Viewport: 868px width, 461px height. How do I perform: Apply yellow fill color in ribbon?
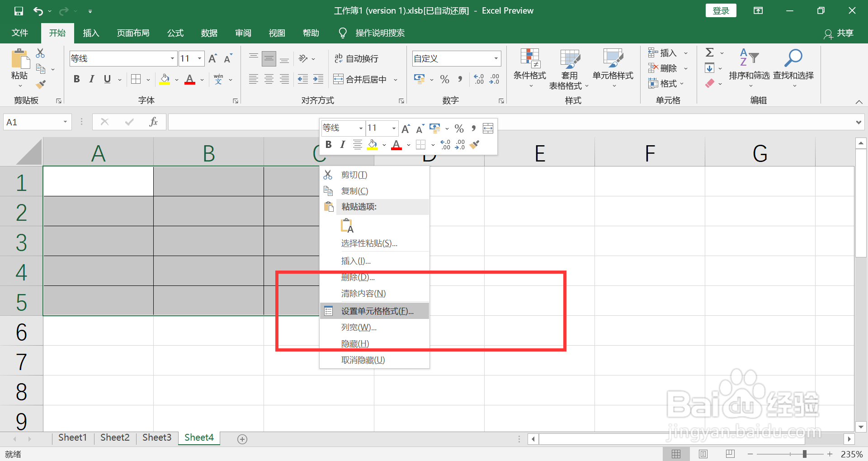[165, 80]
